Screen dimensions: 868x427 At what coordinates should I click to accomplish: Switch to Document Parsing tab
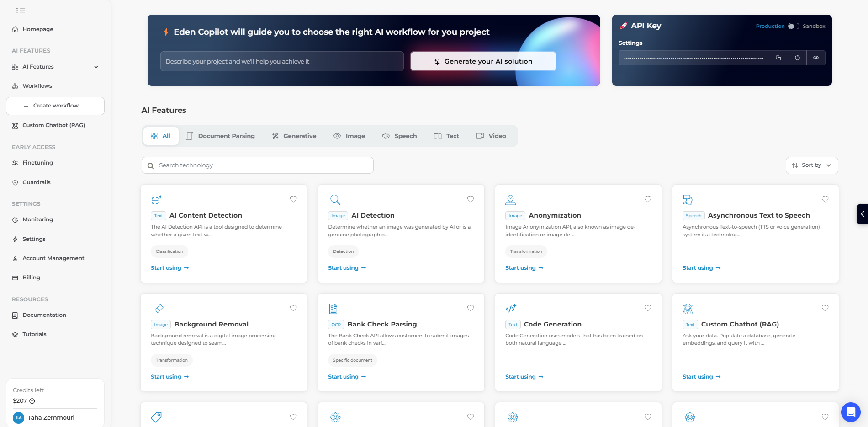click(x=220, y=136)
